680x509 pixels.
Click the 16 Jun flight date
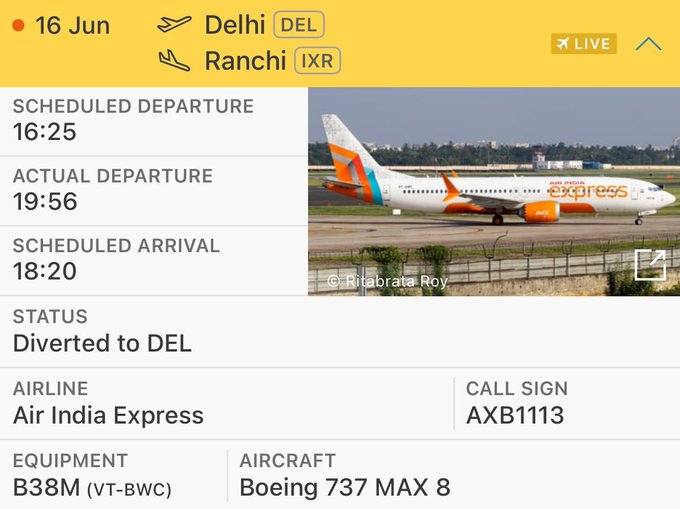pyautogui.click(x=72, y=26)
